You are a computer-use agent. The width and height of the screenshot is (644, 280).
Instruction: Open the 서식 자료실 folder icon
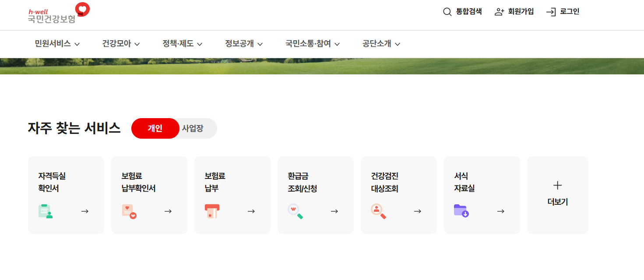(462, 211)
